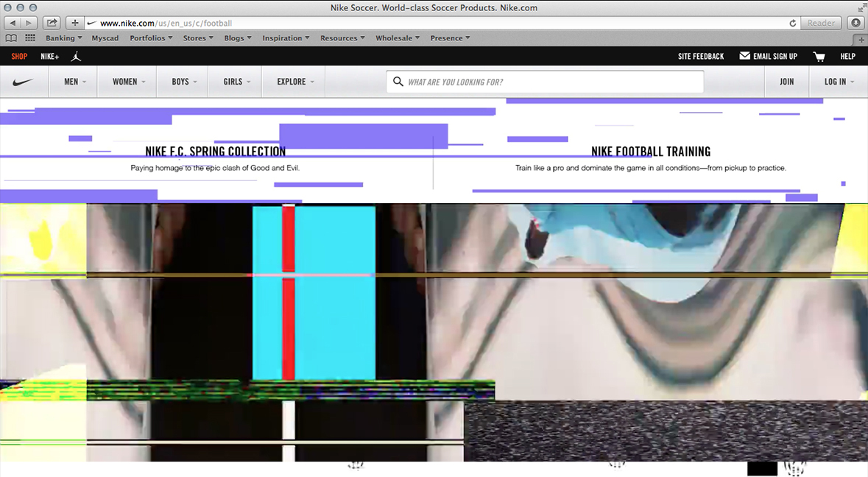Expand the Banking bookmarks folder
Screen dimensions: 868x477
[x=63, y=38]
